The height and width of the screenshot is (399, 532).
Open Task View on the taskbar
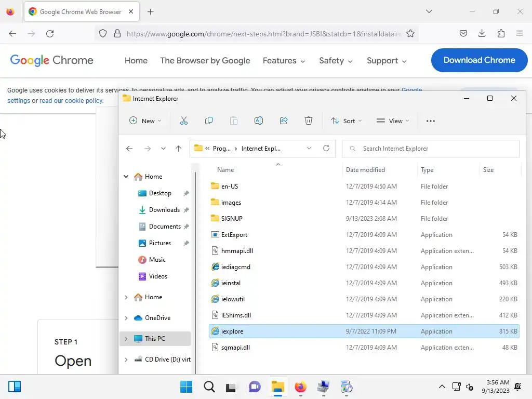click(x=231, y=387)
